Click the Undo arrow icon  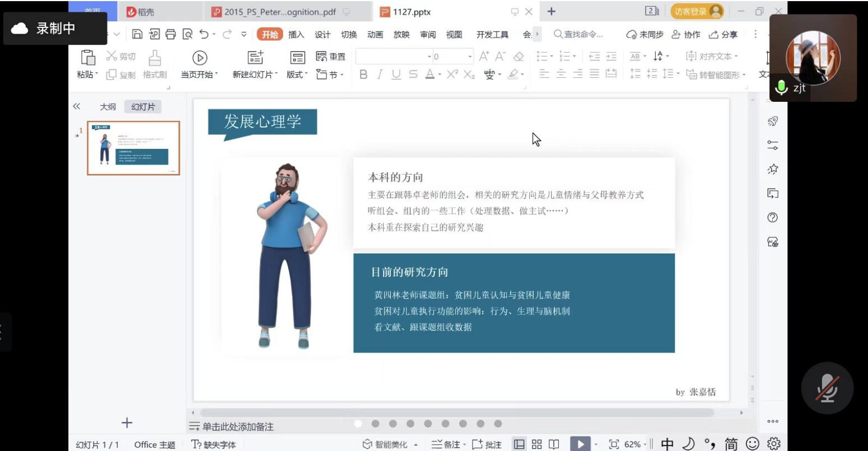(204, 34)
